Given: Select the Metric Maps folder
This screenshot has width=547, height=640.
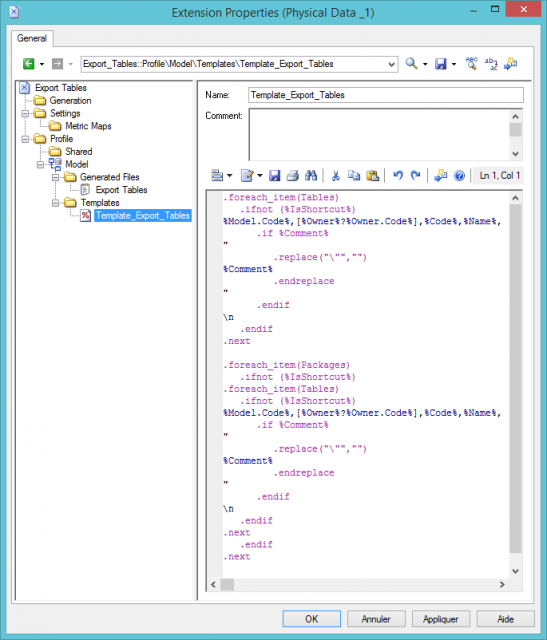Looking at the screenshot, I should tap(88, 126).
